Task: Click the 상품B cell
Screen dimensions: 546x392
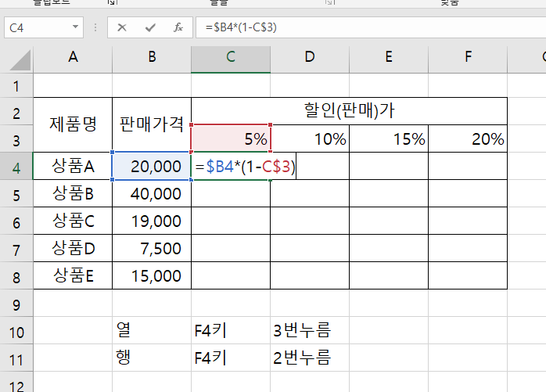Action: coord(73,193)
